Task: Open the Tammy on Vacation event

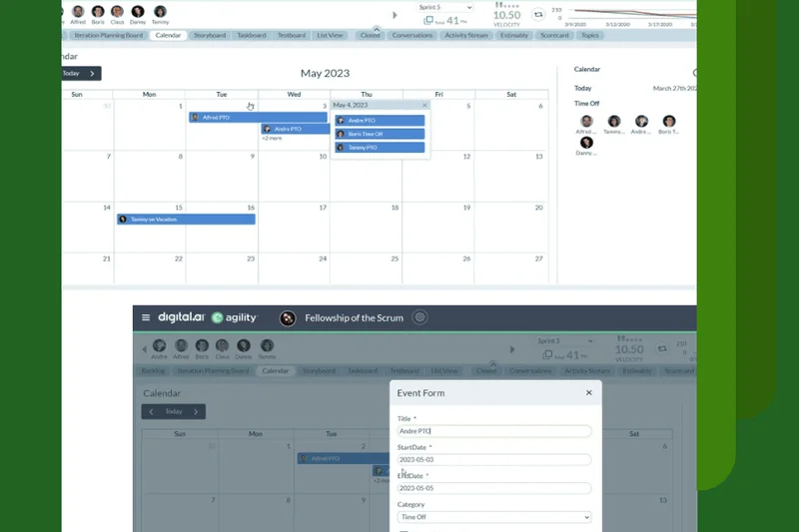Action: 186,220
